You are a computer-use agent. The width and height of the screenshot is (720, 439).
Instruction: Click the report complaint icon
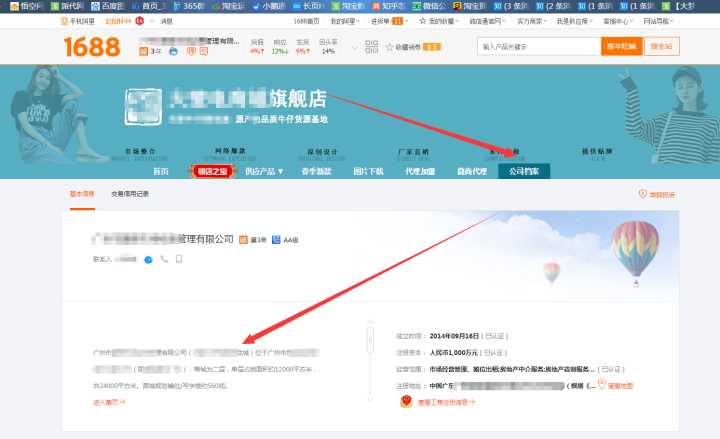pos(641,194)
